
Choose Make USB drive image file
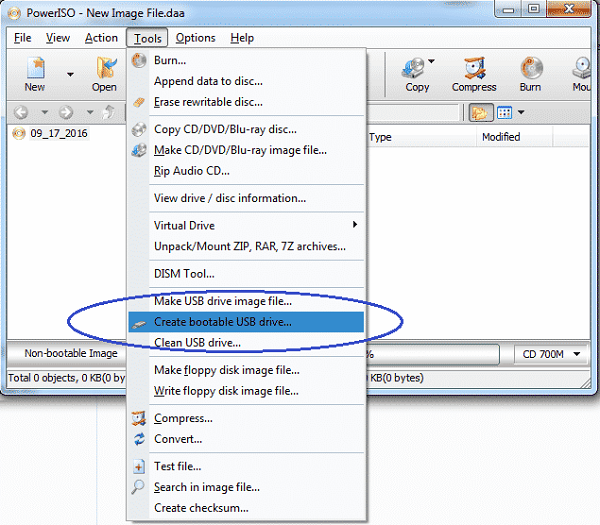click(223, 301)
